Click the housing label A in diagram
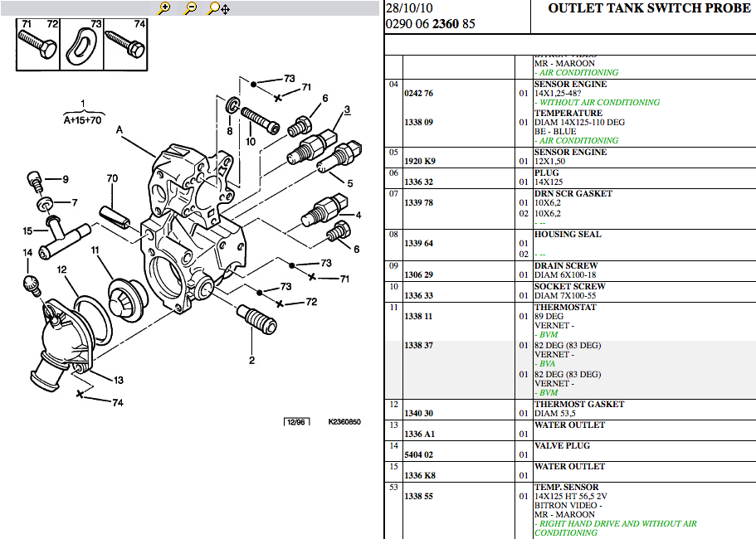Image resolution: width=756 pixels, height=539 pixels. point(119,129)
